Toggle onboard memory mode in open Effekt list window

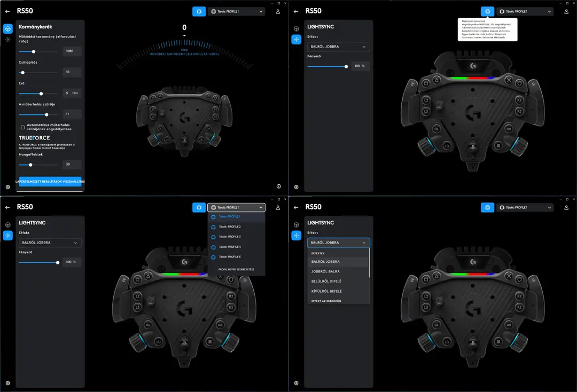tap(488, 207)
